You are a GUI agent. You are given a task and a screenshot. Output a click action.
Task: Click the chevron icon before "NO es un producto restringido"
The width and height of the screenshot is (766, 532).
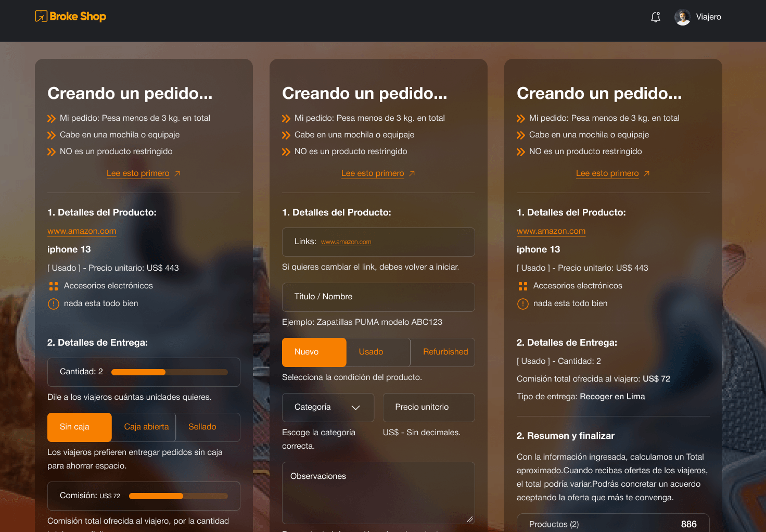pyautogui.click(x=52, y=151)
